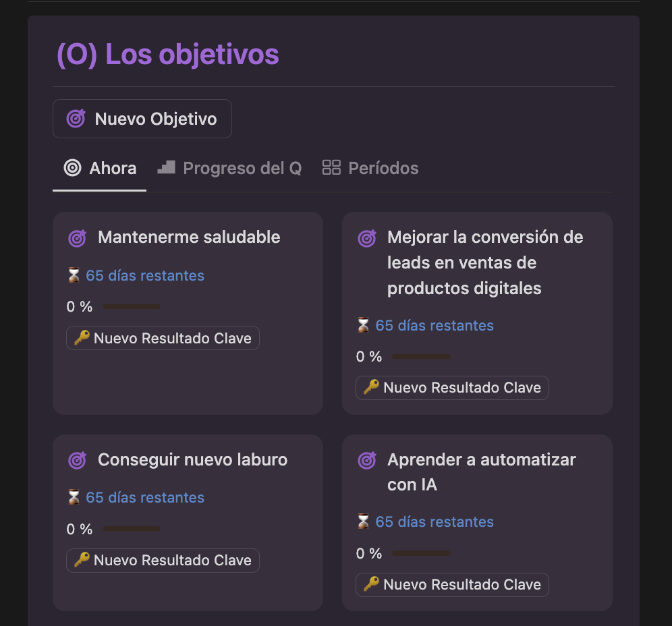Select the target icon on Aprender a automatizar
Viewport: 672px width, 626px height.
[x=366, y=459]
